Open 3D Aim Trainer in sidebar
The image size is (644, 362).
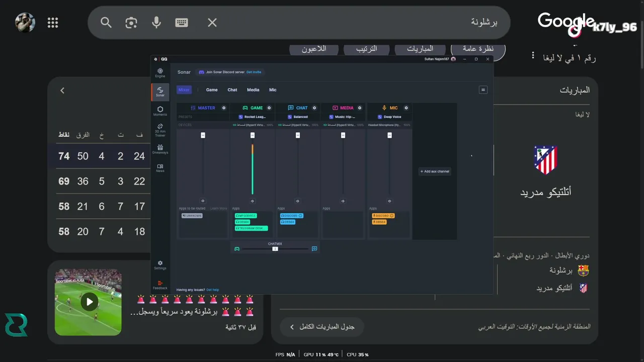point(160,130)
